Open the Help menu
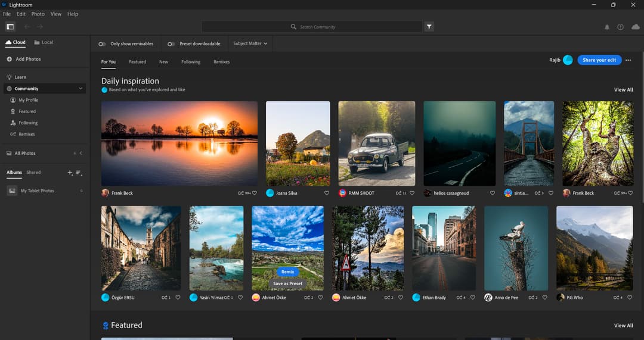This screenshot has width=644, height=340. (x=73, y=14)
